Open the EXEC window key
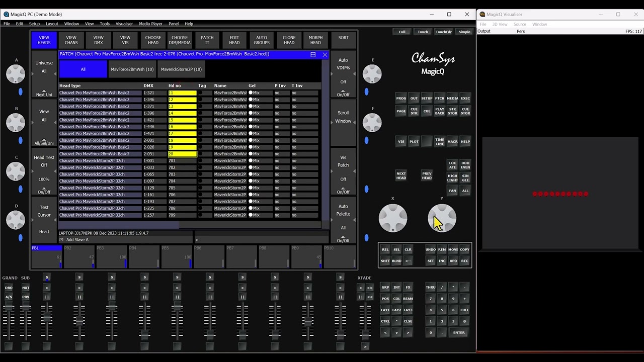The height and width of the screenshot is (362, 644). point(465,99)
